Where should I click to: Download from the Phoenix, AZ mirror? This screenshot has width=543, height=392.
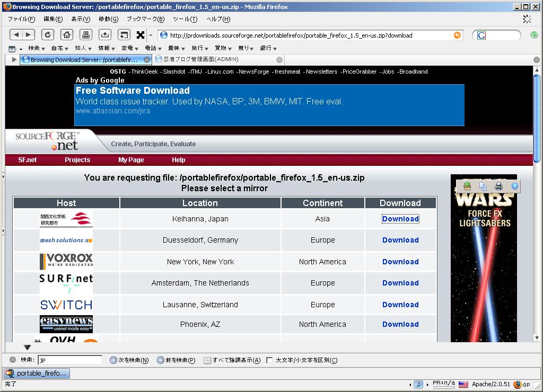[x=400, y=324]
